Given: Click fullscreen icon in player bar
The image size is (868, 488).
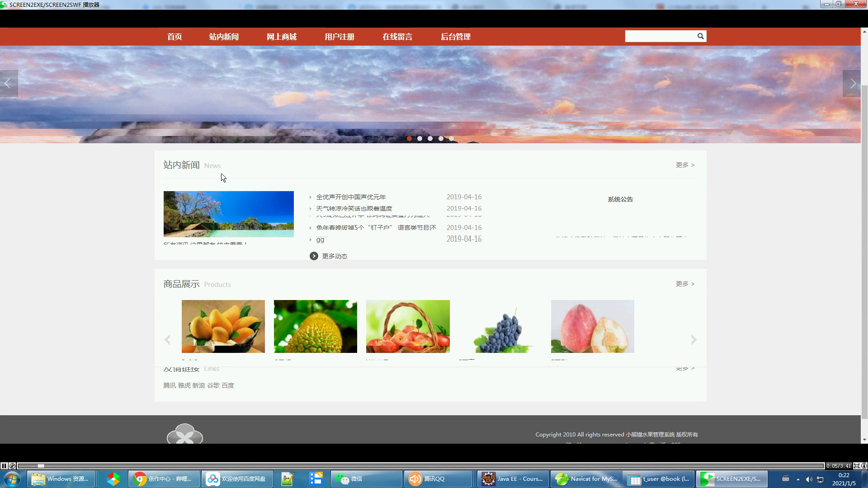Looking at the screenshot, I should [x=856, y=466].
